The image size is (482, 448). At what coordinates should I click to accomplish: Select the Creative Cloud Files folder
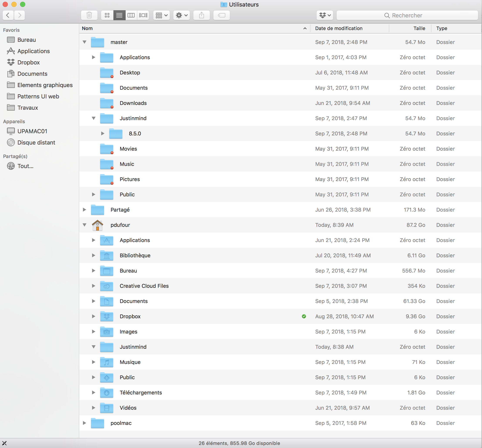click(x=144, y=286)
